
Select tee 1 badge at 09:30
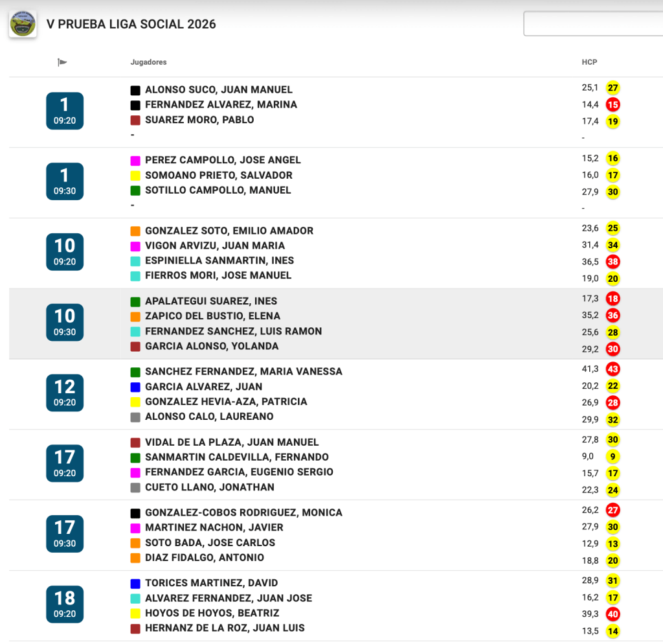(x=65, y=181)
